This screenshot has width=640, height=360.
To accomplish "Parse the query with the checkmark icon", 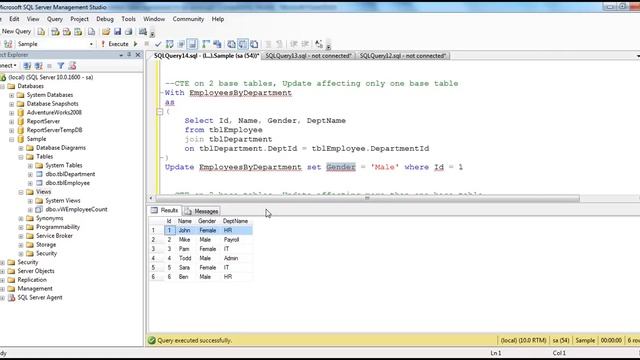I will tap(158, 44).
